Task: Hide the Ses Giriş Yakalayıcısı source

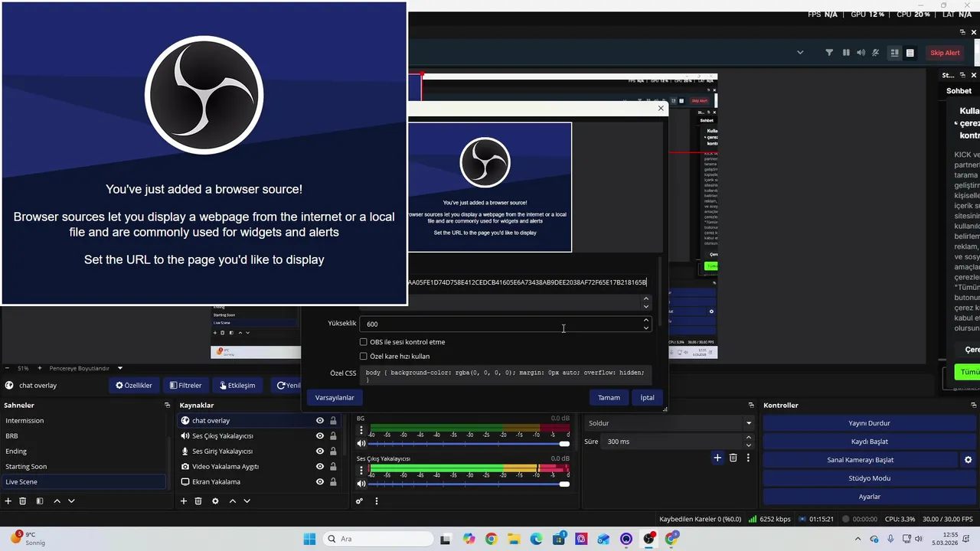Action: point(320,452)
